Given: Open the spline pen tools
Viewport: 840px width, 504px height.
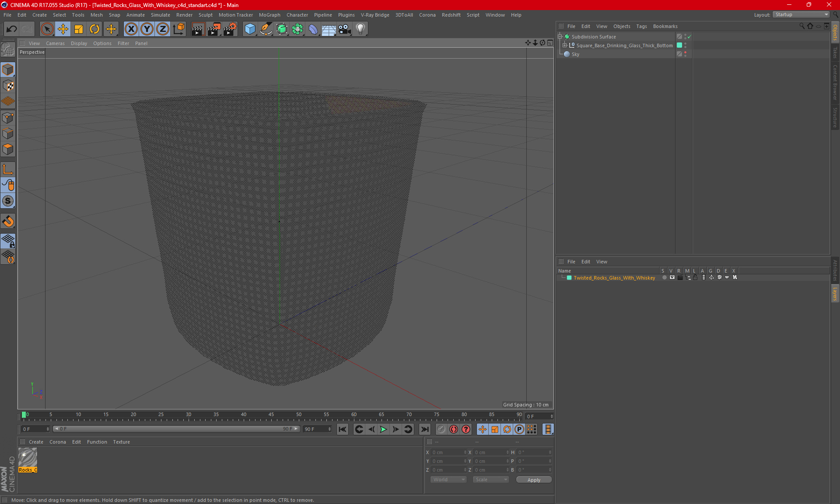Looking at the screenshot, I should coord(266,29).
